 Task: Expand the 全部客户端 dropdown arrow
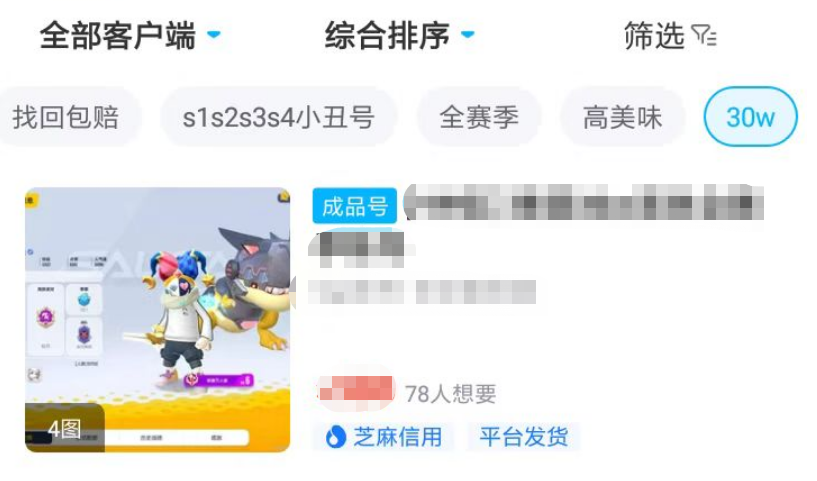click(x=214, y=34)
